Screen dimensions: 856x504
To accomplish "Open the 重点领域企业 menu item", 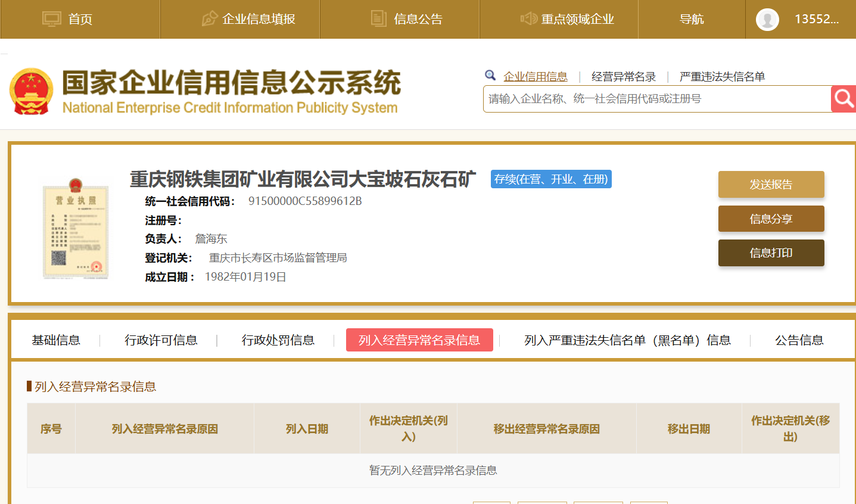I will point(577,19).
